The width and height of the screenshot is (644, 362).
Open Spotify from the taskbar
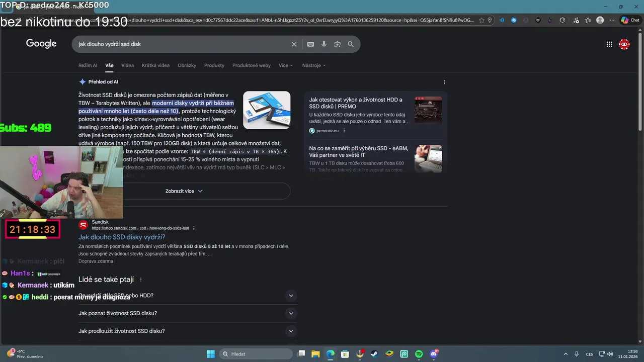pyautogui.click(x=419, y=354)
